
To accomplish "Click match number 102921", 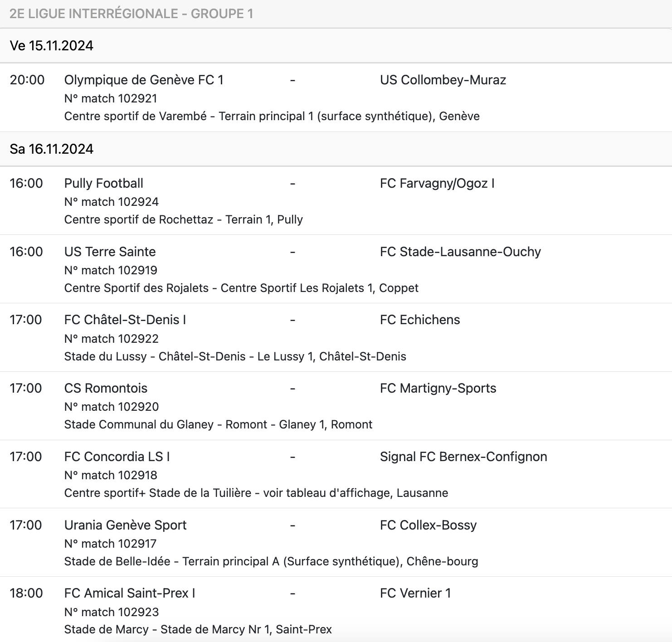I will click(111, 99).
